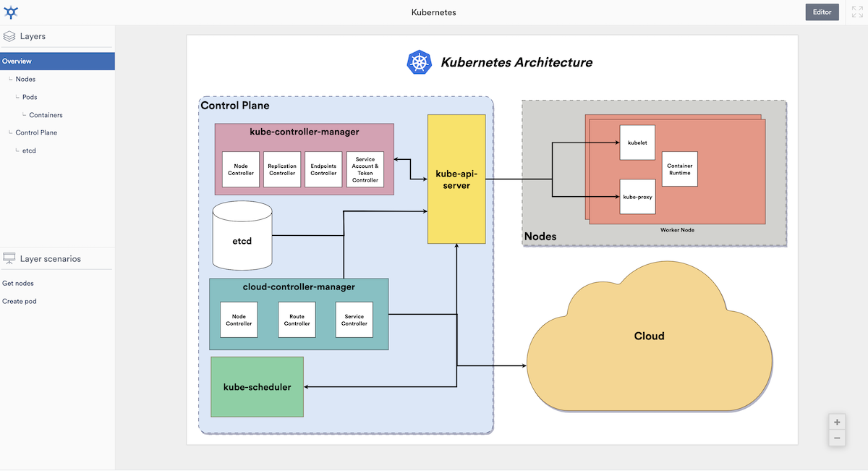Zoom out using the minus icon
868x471 pixels.
coord(837,437)
